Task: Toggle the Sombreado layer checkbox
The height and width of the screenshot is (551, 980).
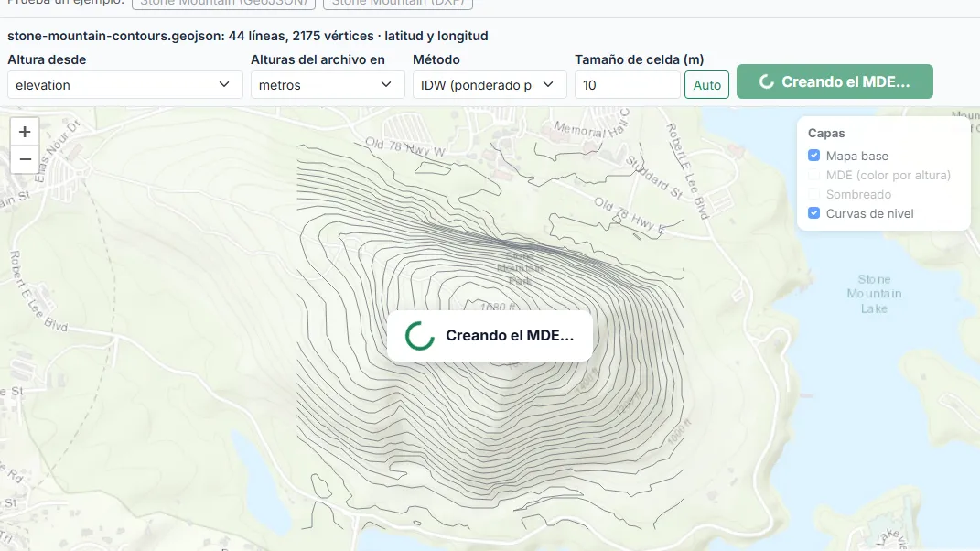Action: pyautogui.click(x=813, y=195)
